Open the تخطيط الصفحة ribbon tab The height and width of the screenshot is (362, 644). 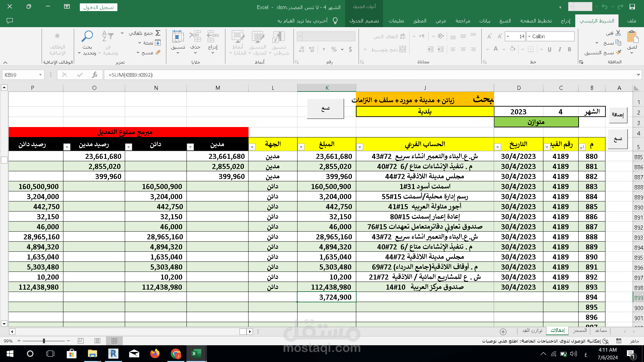[x=536, y=21]
